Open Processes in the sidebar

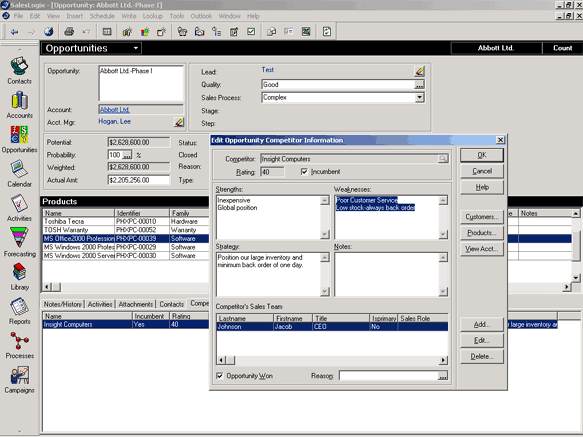(x=19, y=346)
